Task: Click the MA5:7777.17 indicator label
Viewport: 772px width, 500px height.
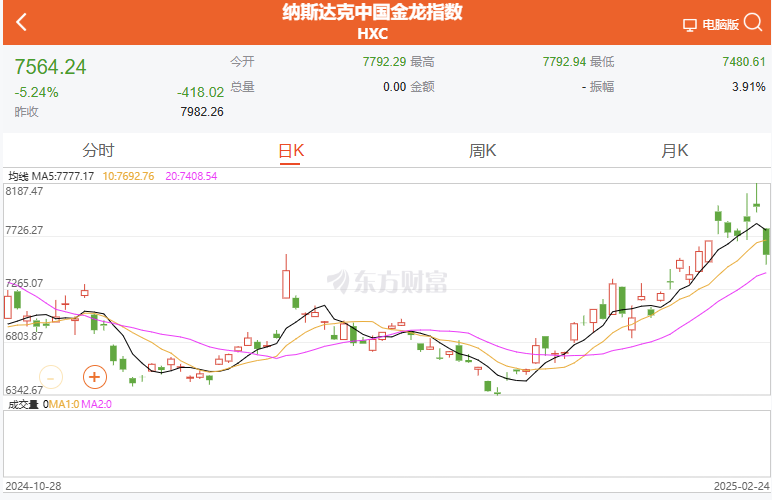Action: [63, 176]
